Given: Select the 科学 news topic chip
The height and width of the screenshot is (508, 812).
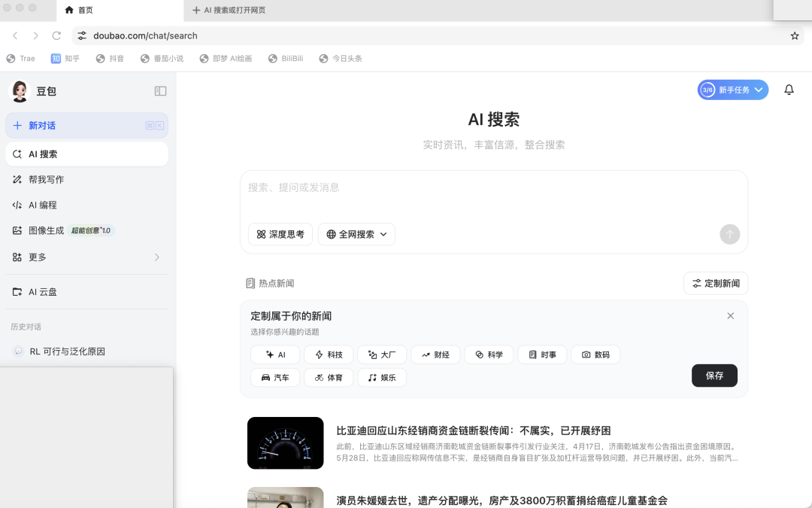Looking at the screenshot, I should [x=489, y=354].
